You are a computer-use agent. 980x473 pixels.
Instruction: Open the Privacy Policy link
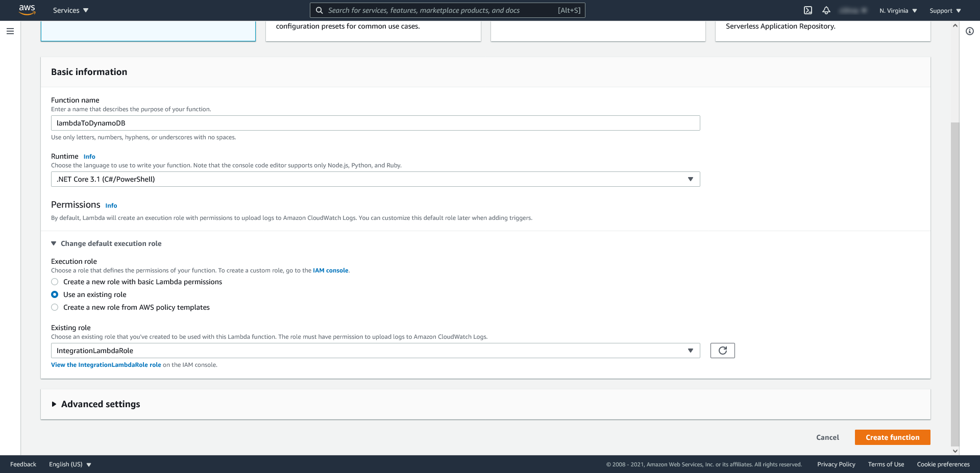[836, 464]
